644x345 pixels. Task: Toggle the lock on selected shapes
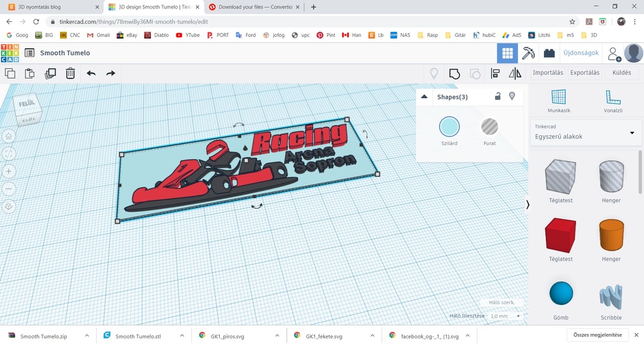pos(498,97)
